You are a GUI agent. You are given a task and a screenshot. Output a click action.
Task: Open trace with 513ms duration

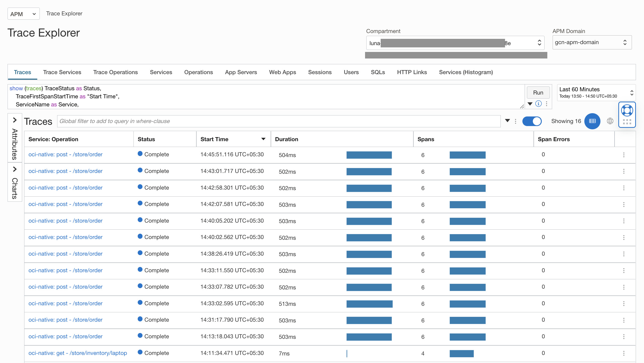tap(65, 303)
